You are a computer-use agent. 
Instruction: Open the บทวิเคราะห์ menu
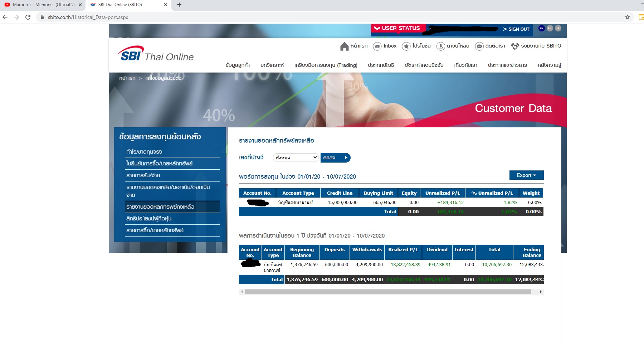[272, 65]
